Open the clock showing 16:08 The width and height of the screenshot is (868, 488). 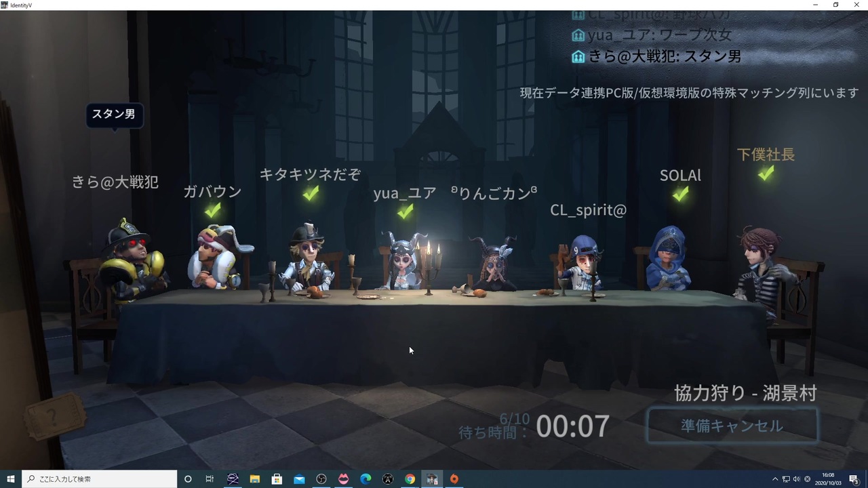828,479
